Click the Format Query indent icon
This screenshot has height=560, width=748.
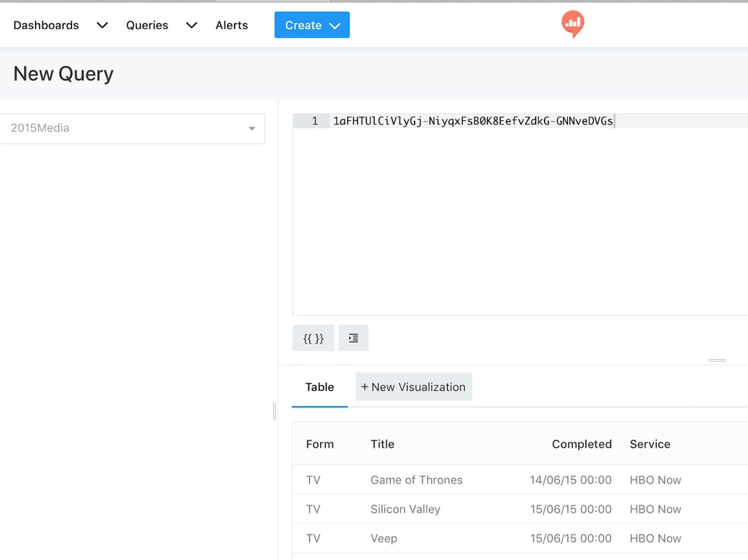[354, 338]
